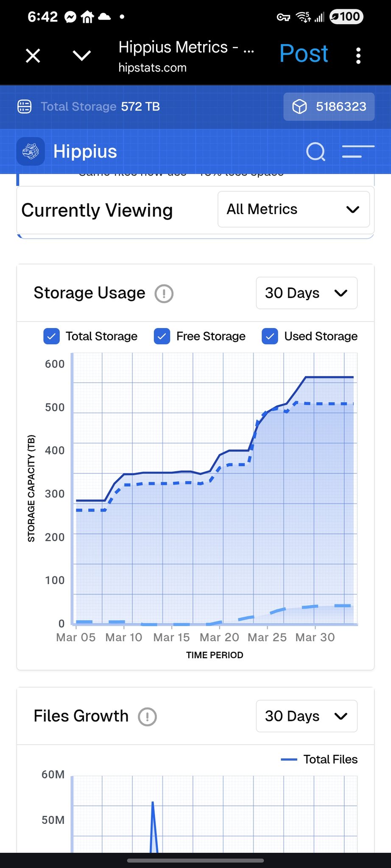The image size is (391, 868).
Task: Open the browser three-dot overflow menu
Action: click(x=358, y=56)
